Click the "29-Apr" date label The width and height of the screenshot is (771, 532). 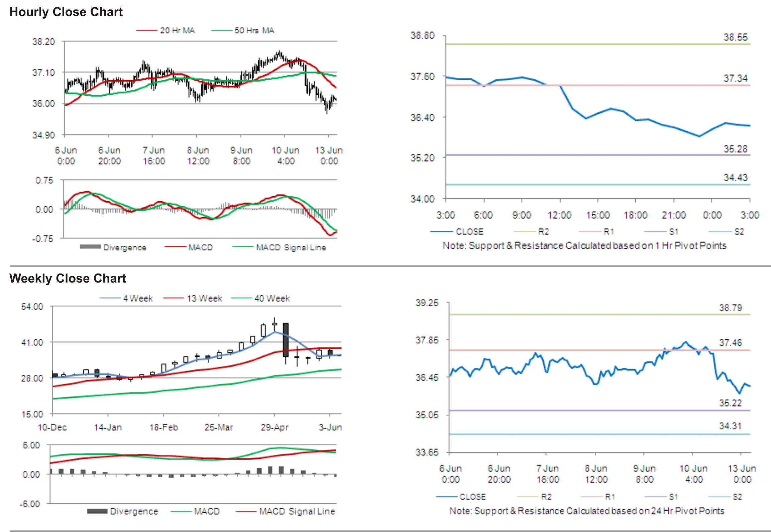point(274,427)
